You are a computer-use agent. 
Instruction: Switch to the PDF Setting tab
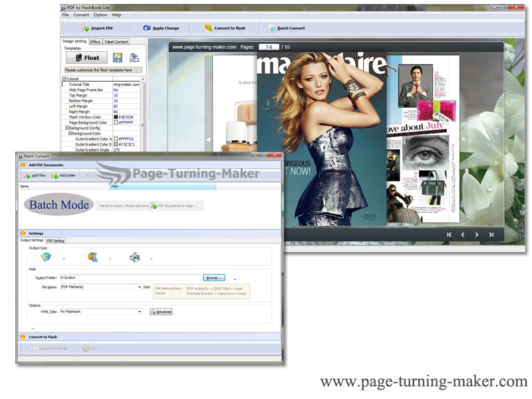tap(55, 241)
